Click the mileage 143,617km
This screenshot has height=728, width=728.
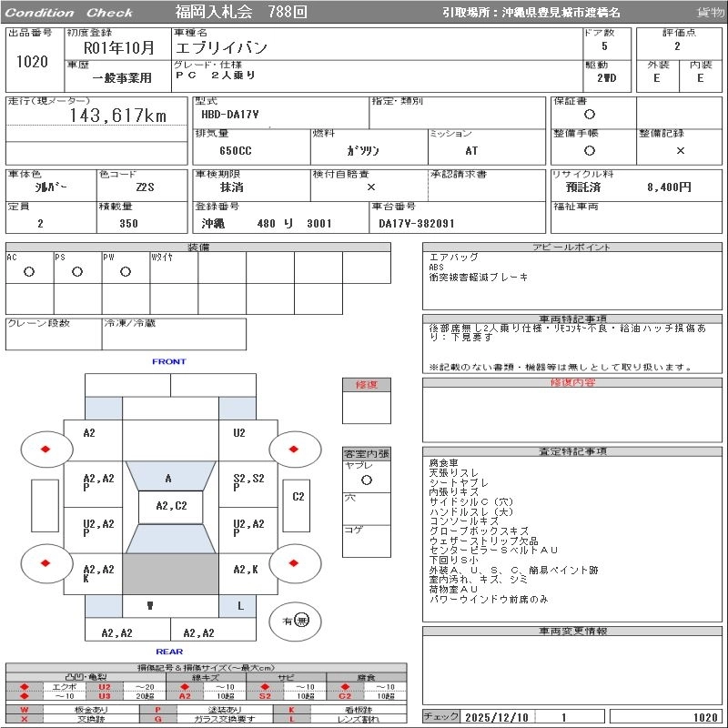tap(118, 116)
